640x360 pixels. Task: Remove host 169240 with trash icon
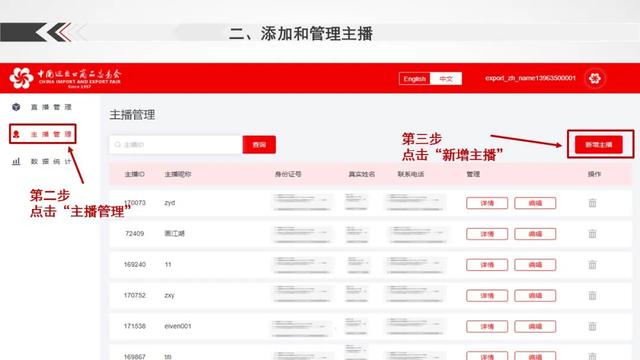click(x=592, y=264)
